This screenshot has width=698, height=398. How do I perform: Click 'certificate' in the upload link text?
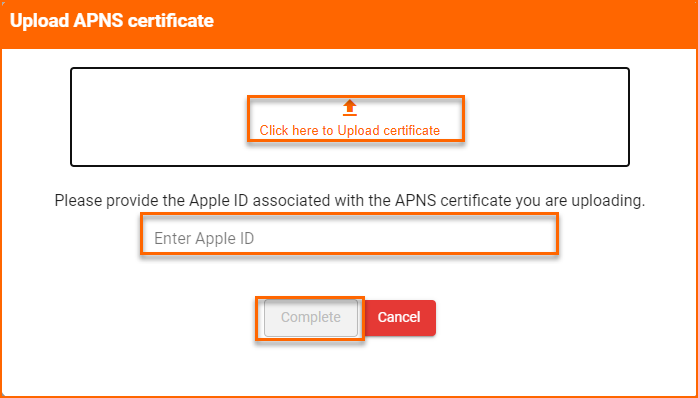(411, 130)
